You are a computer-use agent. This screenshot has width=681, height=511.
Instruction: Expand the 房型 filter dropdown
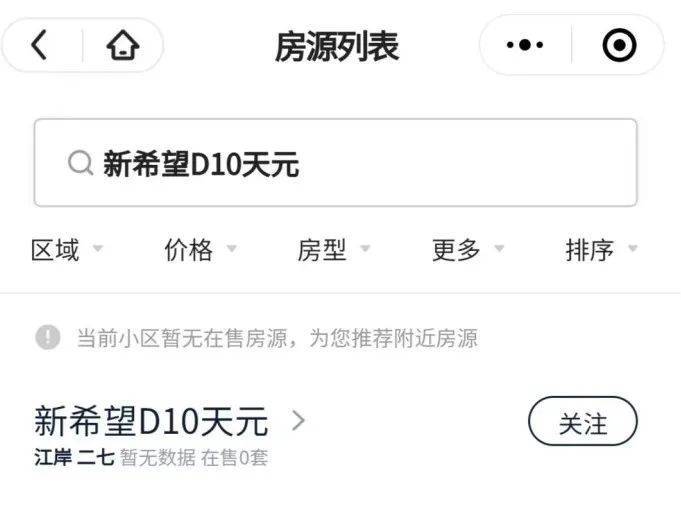coord(334,250)
